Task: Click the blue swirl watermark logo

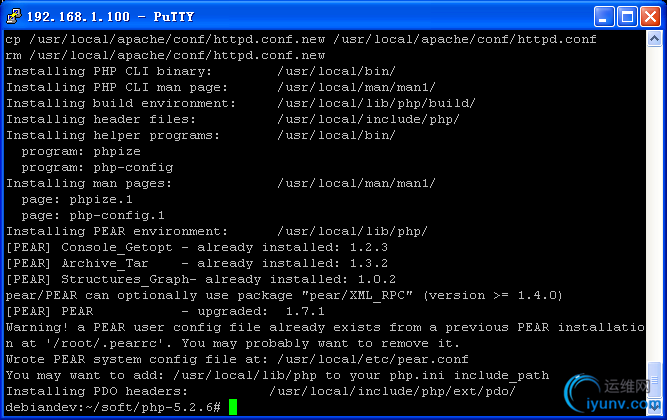Action: pos(581,391)
